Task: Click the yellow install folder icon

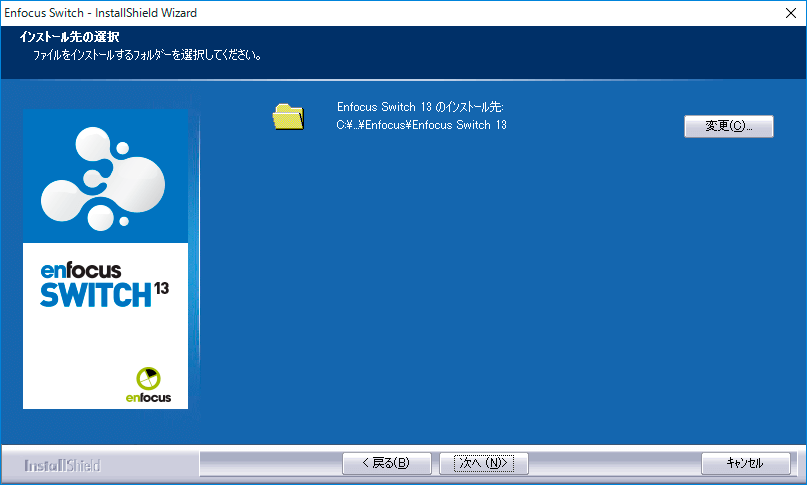Action: pyautogui.click(x=288, y=116)
